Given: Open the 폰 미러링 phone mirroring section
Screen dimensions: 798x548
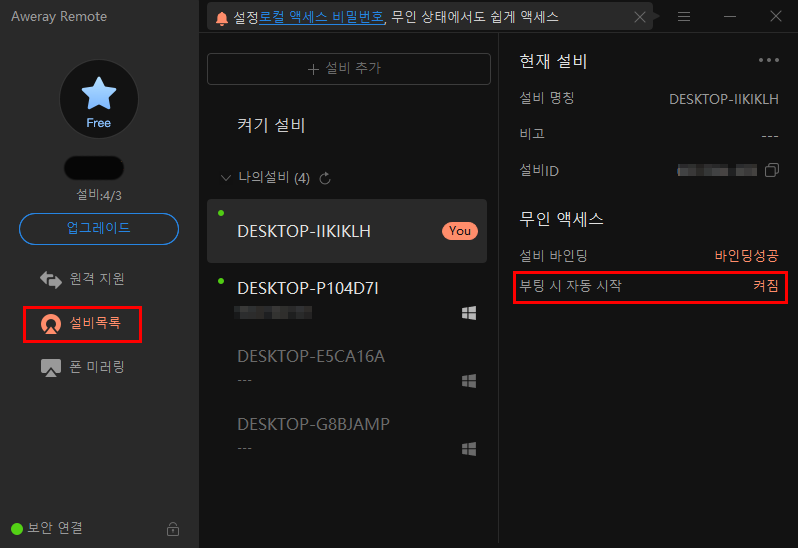Looking at the screenshot, I should [82, 367].
